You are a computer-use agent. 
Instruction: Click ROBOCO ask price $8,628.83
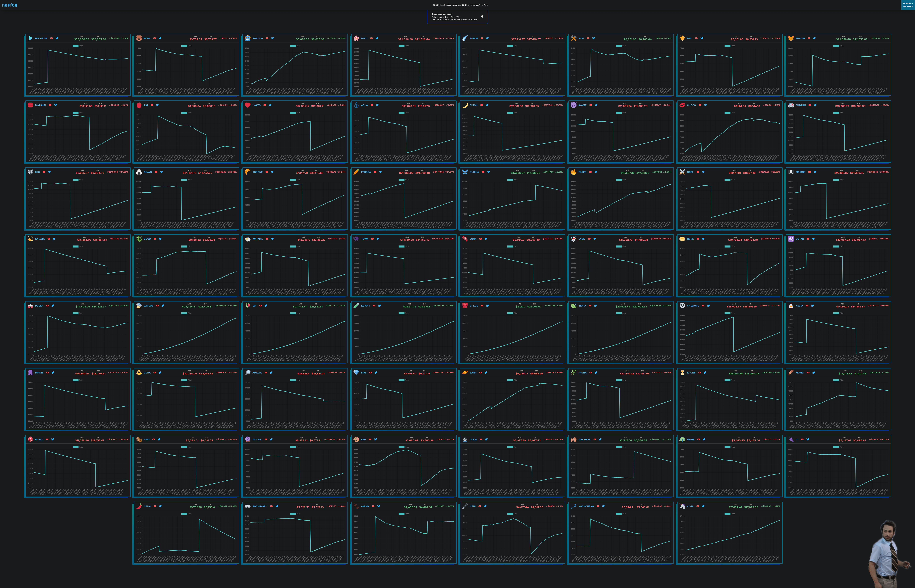pyautogui.click(x=302, y=39)
